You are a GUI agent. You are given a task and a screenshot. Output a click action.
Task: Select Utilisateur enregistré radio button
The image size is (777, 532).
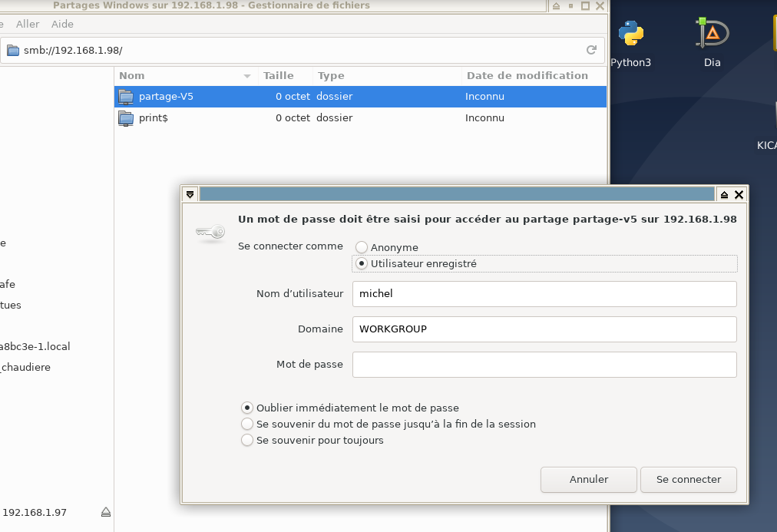coord(362,263)
